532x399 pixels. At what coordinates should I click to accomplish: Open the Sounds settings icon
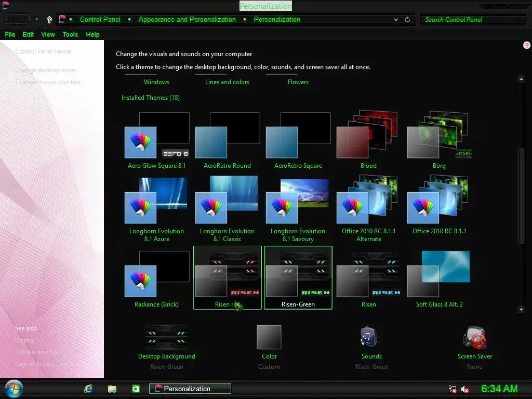tap(368, 336)
